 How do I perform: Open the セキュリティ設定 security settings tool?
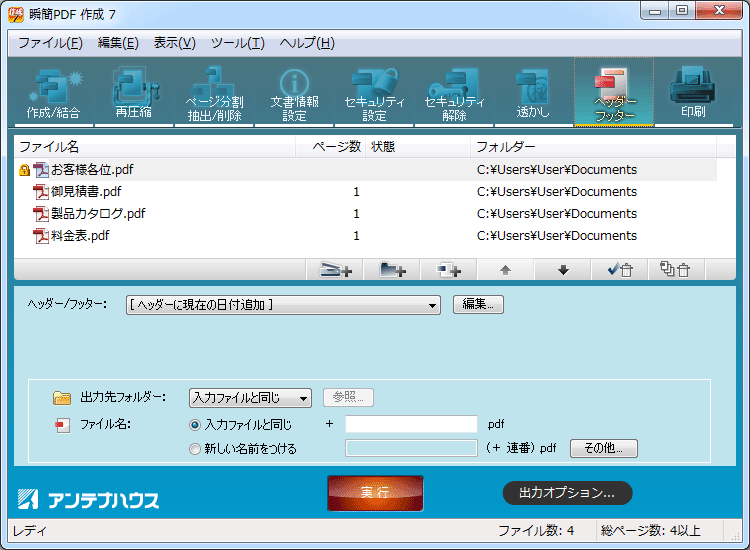pos(374,93)
